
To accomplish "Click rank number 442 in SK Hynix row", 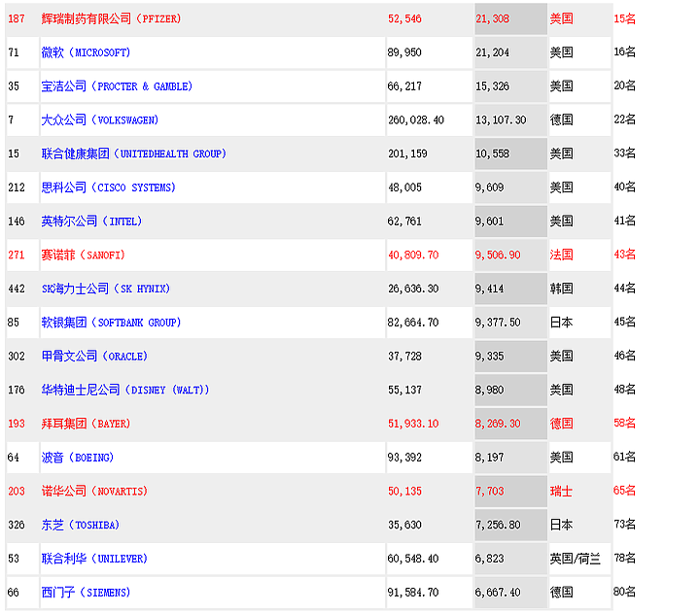I will click(x=17, y=289).
